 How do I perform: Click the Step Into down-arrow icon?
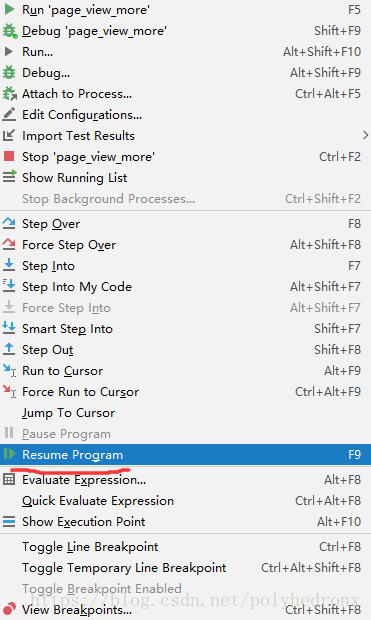coord(9,265)
